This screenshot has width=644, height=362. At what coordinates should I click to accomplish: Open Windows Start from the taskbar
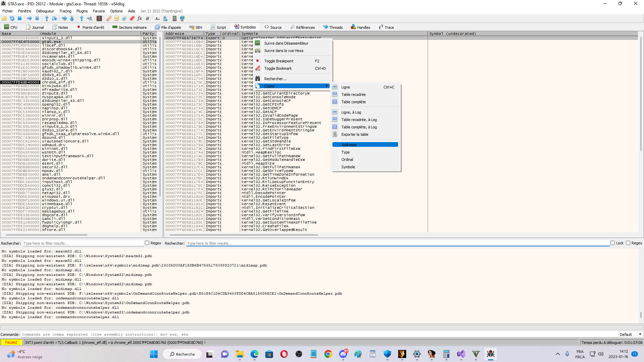(x=154, y=354)
